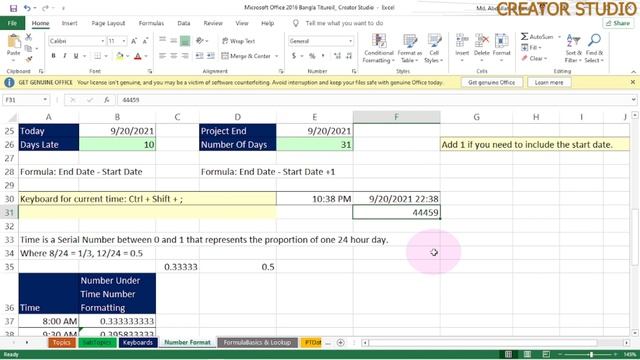Apply the Fill Color bucket
The height and width of the screenshot is (360, 640).
point(120,56)
